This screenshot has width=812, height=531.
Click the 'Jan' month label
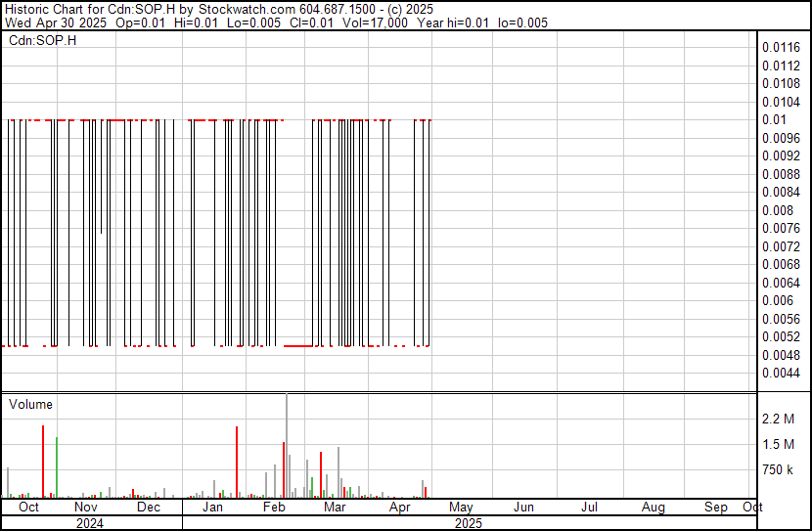(x=212, y=507)
